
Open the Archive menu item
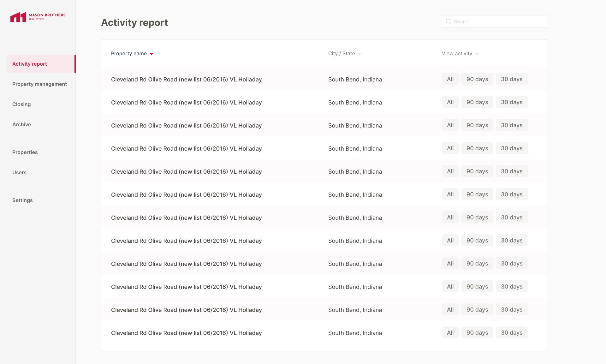21,124
